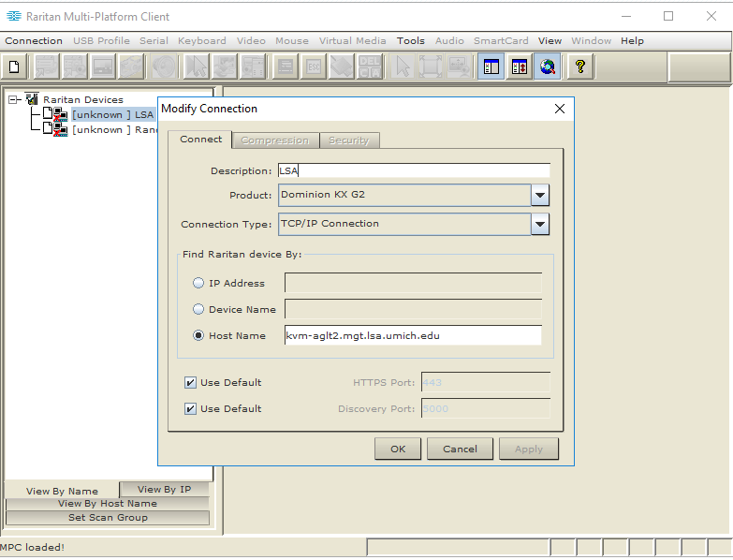Toggle the navigator panel display toolbar icon
The height and width of the screenshot is (560, 733).
tap(491, 66)
